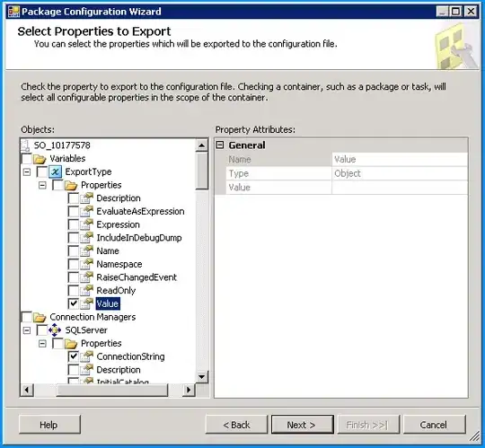485x448 pixels.
Task: Click the property icon next to Expression
Action: coord(86,224)
